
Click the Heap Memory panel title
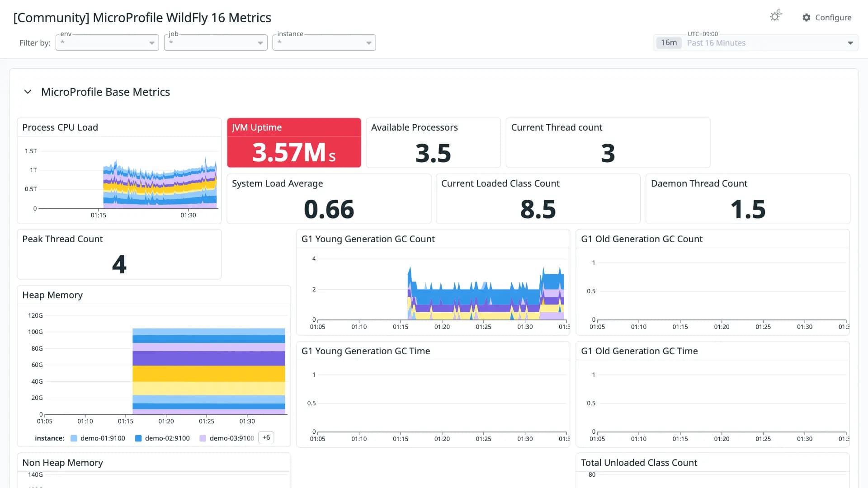(52, 295)
